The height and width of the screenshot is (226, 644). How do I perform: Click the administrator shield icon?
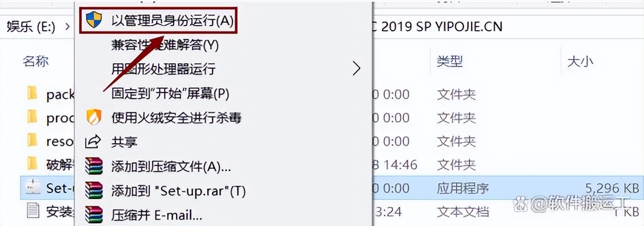(x=93, y=20)
